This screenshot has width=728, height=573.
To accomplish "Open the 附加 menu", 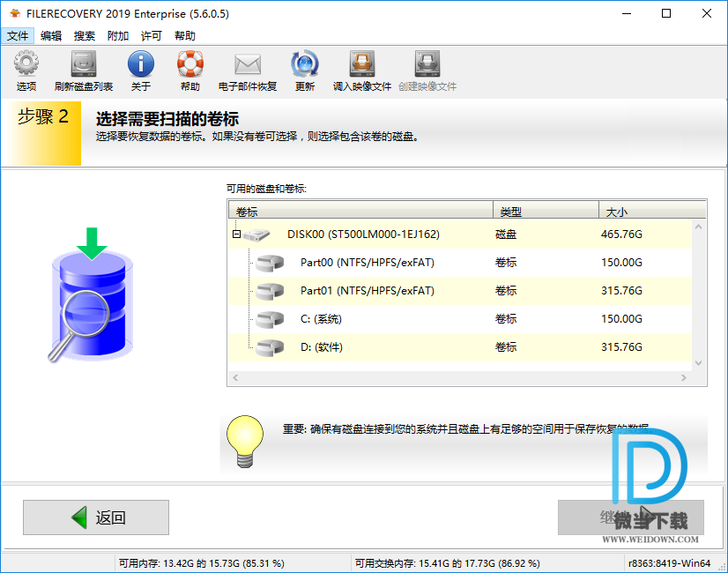I will pos(118,36).
